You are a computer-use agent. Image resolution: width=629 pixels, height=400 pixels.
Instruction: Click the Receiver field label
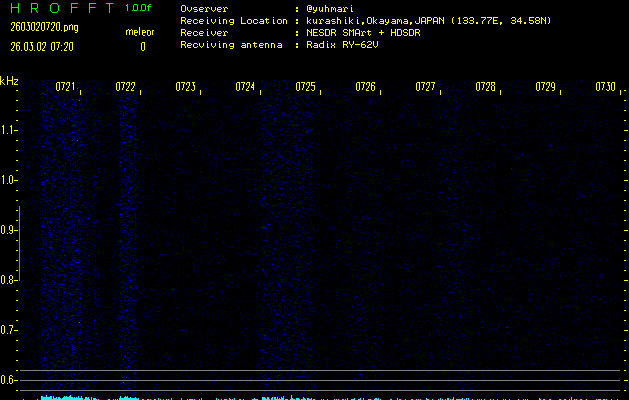[204, 32]
